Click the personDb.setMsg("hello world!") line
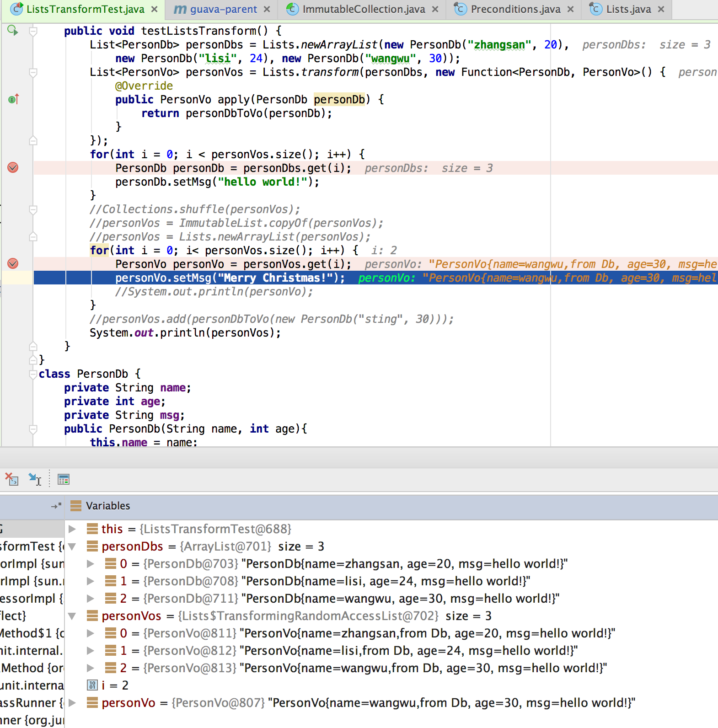 coord(217,182)
